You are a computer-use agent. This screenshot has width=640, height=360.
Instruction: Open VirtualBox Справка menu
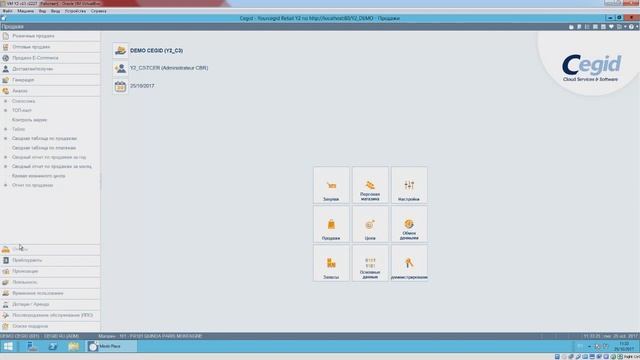coord(99,11)
